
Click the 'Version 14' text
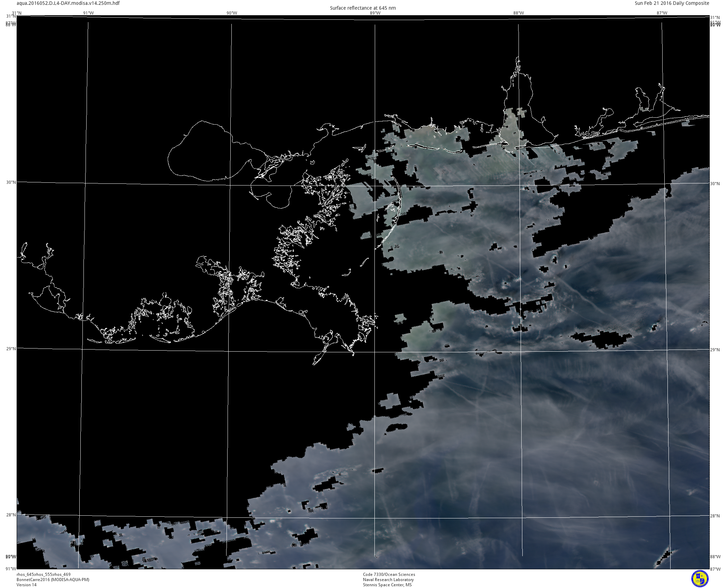[x=26, y=585]
